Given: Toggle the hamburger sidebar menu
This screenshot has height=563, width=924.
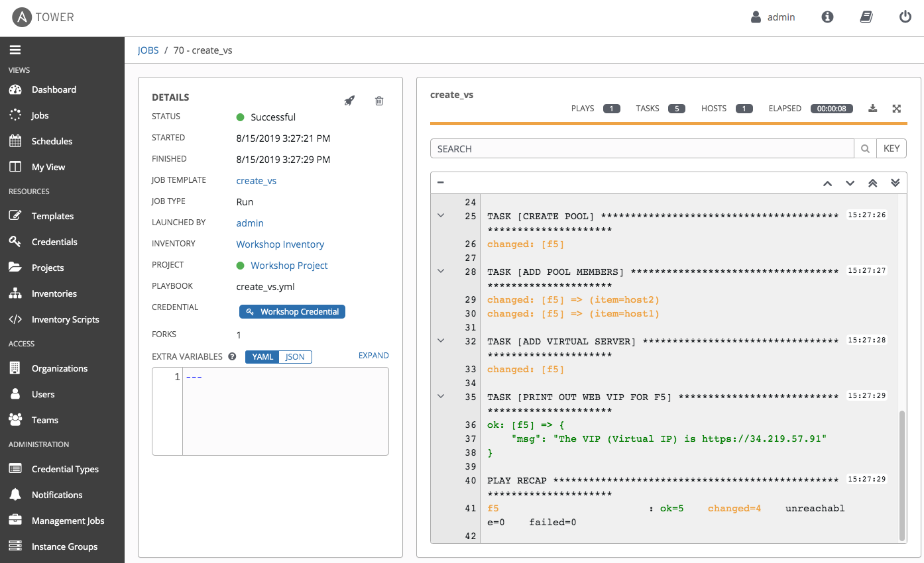Looking at the screenshot, I should tap(15, 50).
